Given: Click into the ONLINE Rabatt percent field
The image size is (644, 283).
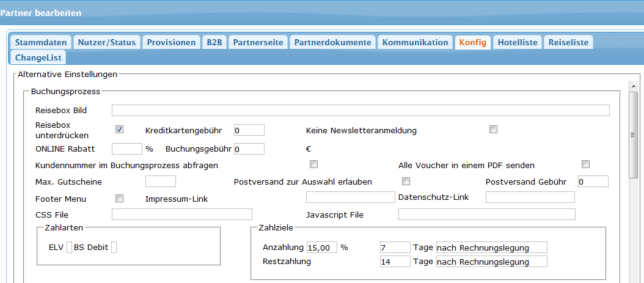Looking at the screenshot, I should (127, 149).
